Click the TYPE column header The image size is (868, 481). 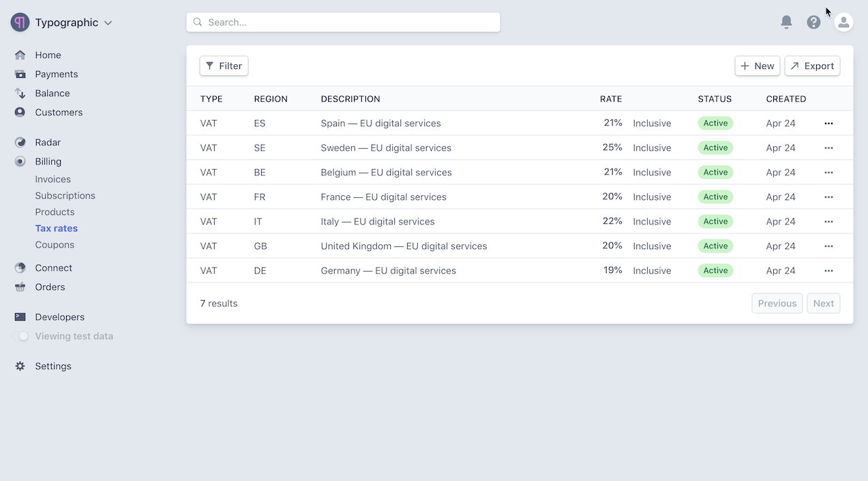pos(211,99)
